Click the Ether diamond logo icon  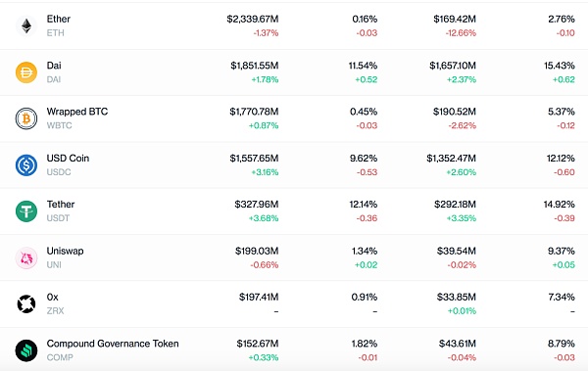coord(26,25)
